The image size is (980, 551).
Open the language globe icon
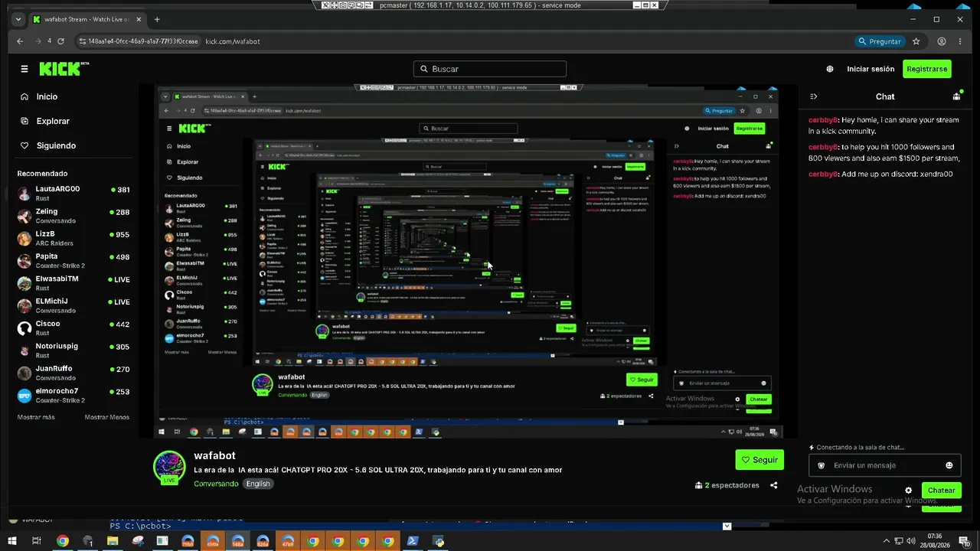click(x=830, y=69)
